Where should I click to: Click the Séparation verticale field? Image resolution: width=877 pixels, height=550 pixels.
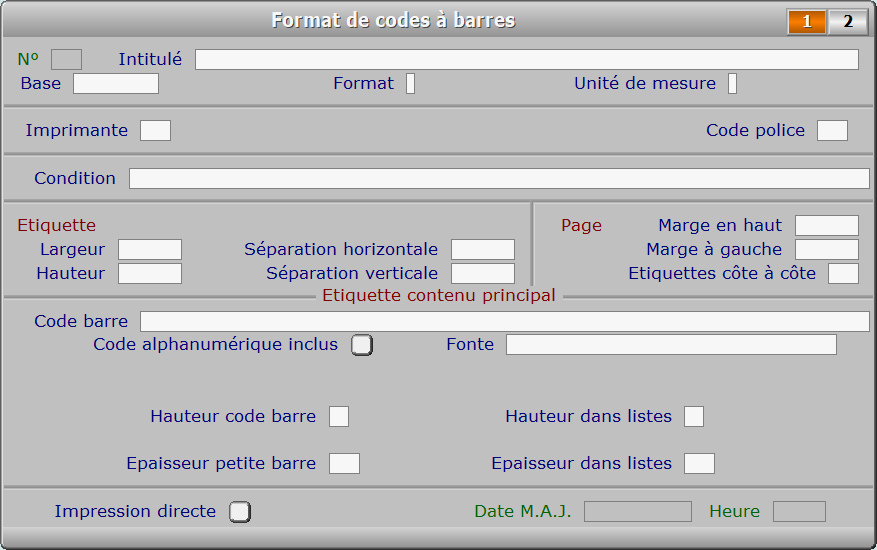coord(483,274)
